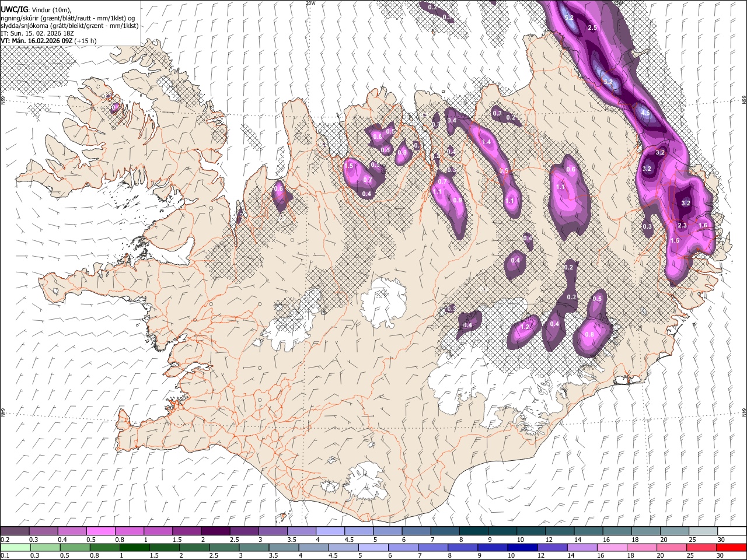The width and height of the screenshot is (747, 560).
Task: Click the 'VT: Mán. 16.02.2026 09Z' valid time
Action: point(36,41)
